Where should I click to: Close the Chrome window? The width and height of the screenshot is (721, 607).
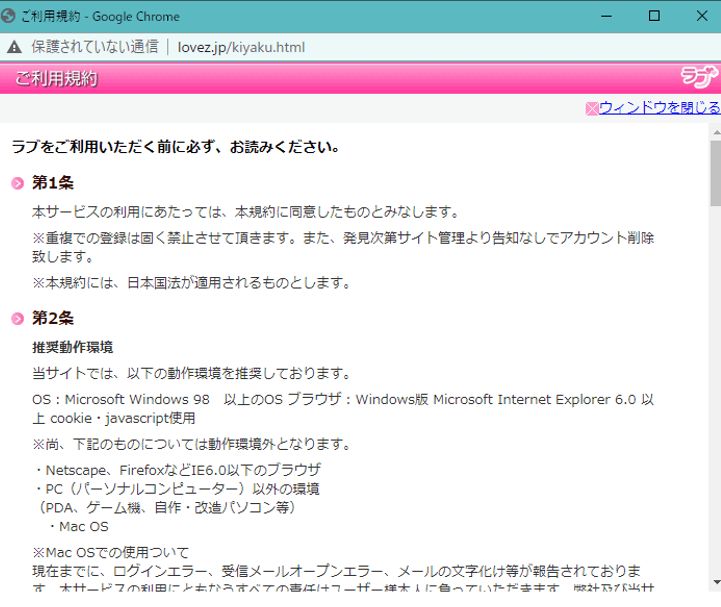702,16
